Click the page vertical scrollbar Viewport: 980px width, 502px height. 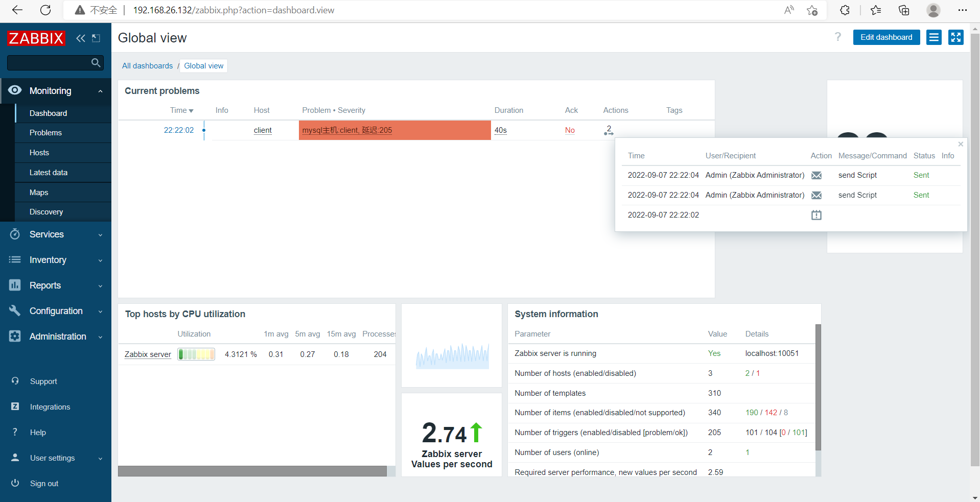tap(975, 250)
